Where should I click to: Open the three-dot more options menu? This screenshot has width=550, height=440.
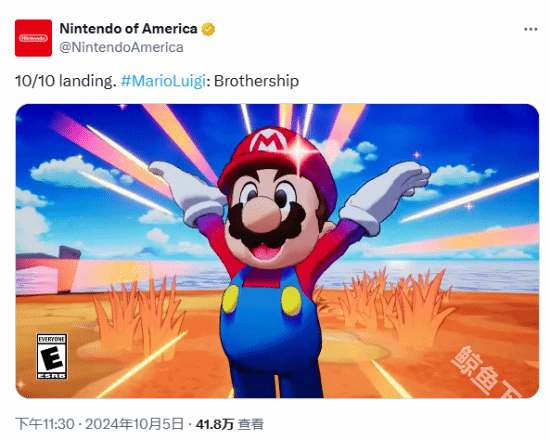pyautogui.click(x=530, y=29)
